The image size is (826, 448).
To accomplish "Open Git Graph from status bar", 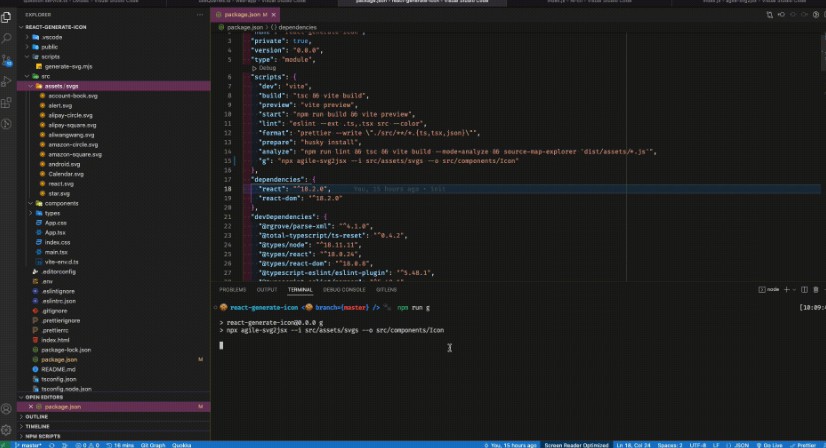I will [x=153, y=445].
